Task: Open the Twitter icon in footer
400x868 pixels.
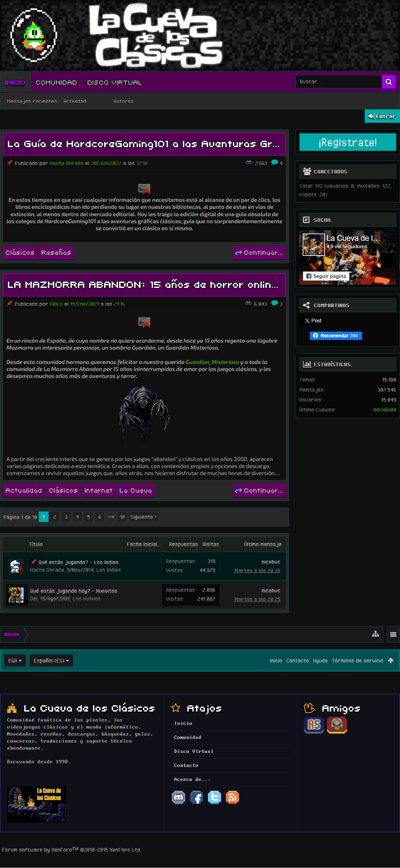Action: pyautogui.click(x=214, y=797)
